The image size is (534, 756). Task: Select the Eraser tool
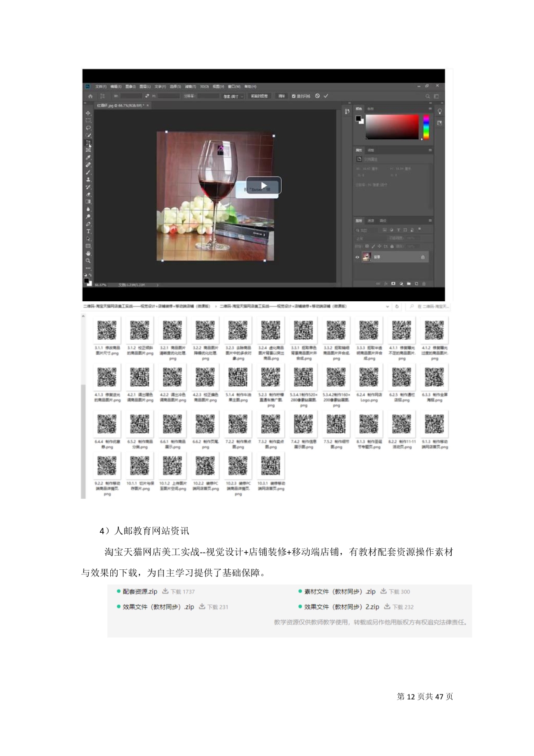[88, 194]
